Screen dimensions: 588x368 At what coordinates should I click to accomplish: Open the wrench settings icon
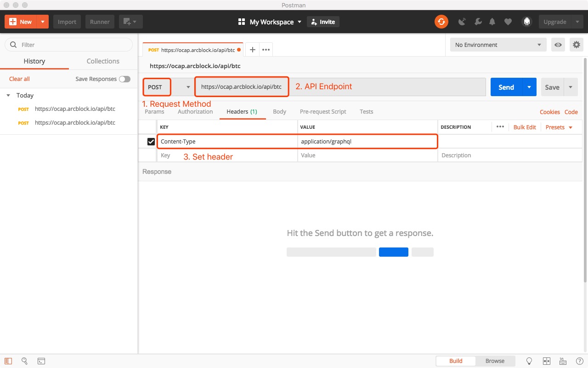click(x=478, y=22)
